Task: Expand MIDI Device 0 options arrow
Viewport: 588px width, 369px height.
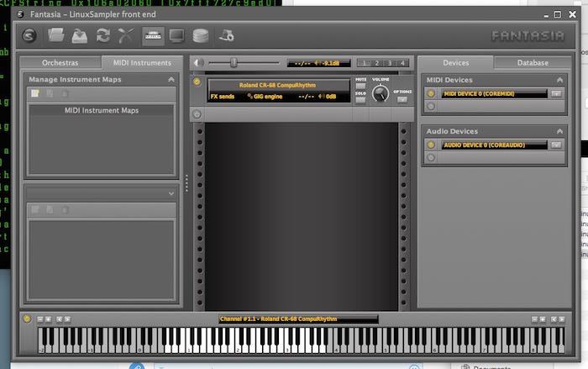Action: 555,94
